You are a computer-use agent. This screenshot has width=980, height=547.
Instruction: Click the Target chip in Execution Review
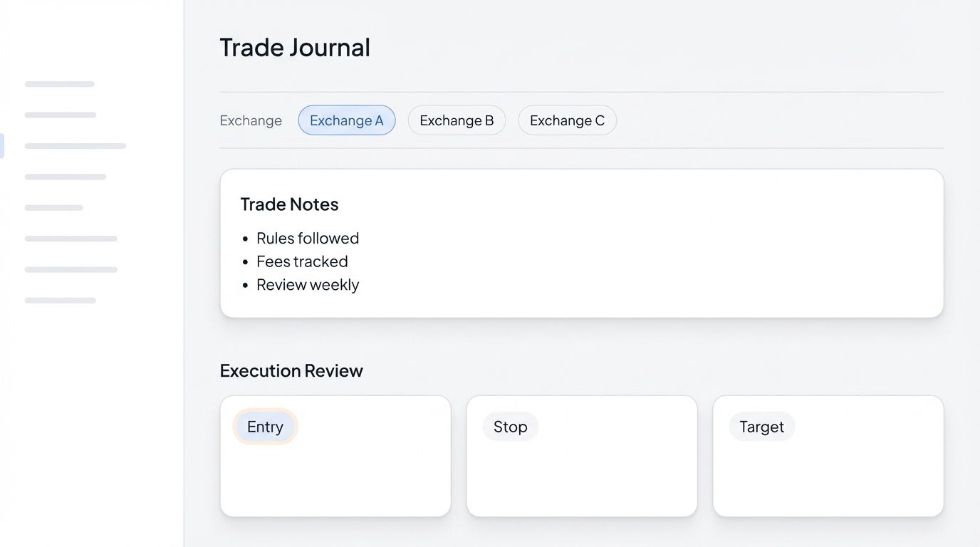761,426
